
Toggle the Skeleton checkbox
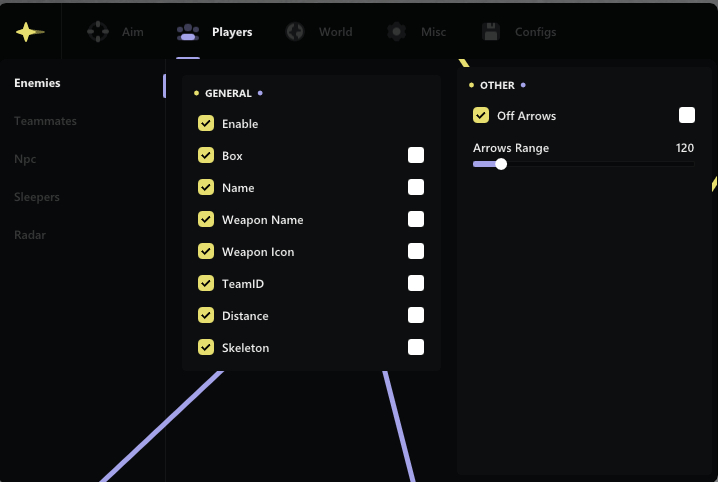[x=206, y=347]
